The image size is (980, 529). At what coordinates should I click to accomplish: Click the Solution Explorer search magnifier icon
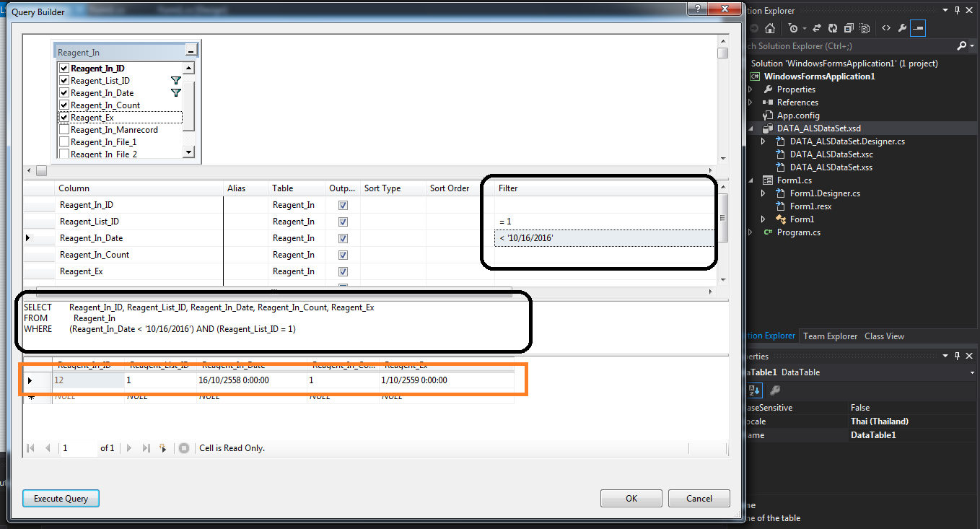[x=961, y=45]
